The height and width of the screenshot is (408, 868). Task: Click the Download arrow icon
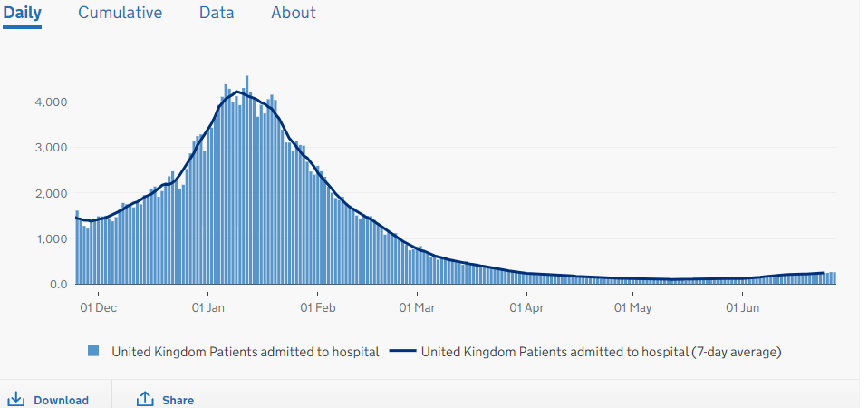point(15,399)
